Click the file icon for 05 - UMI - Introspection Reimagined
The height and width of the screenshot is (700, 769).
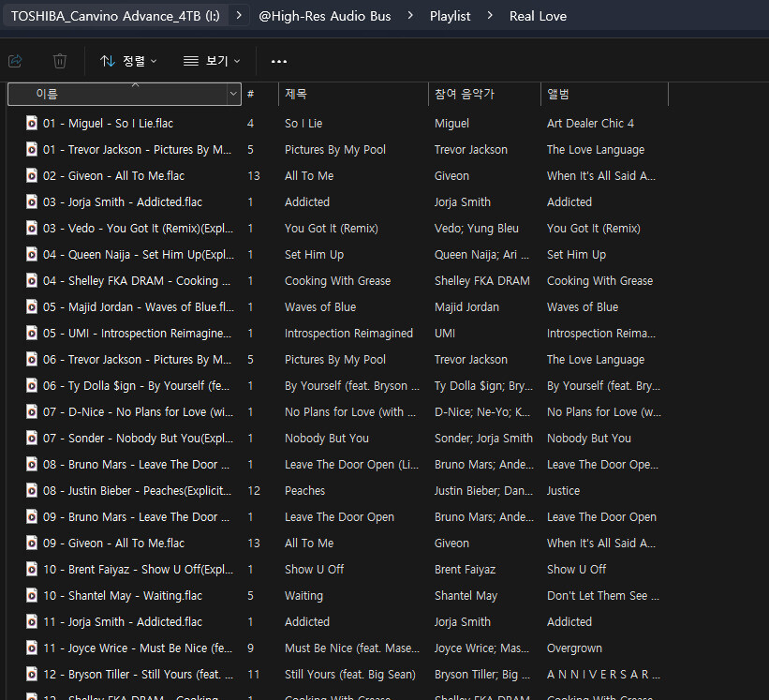pos(32,333)
